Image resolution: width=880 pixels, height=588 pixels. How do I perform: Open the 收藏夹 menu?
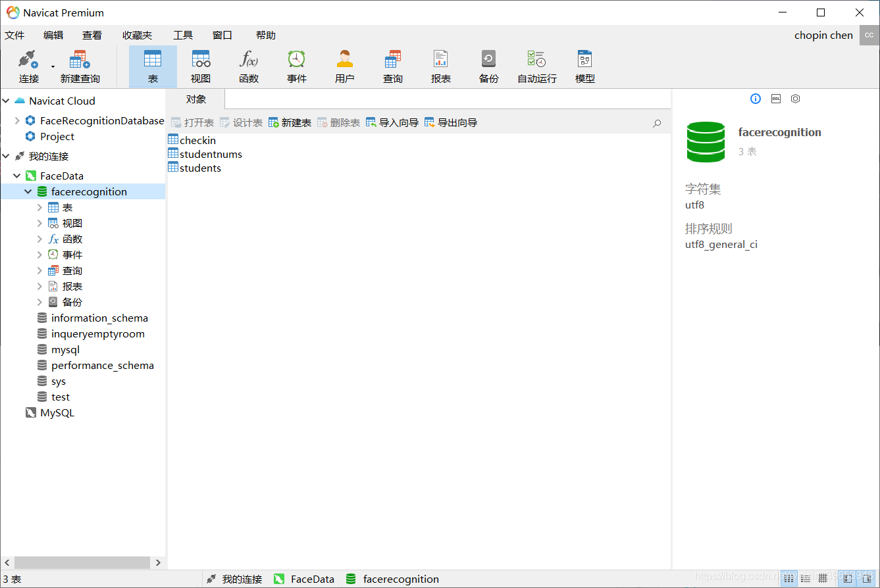click(x=137, y=36)
